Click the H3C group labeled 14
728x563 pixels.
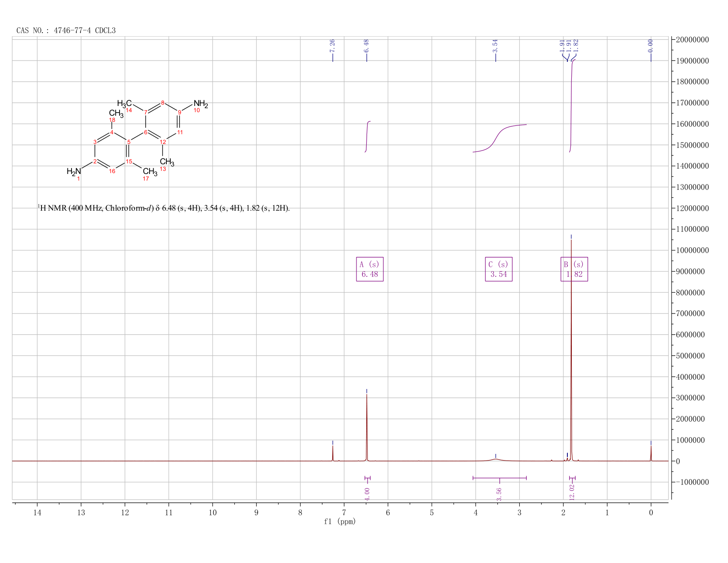124,104
